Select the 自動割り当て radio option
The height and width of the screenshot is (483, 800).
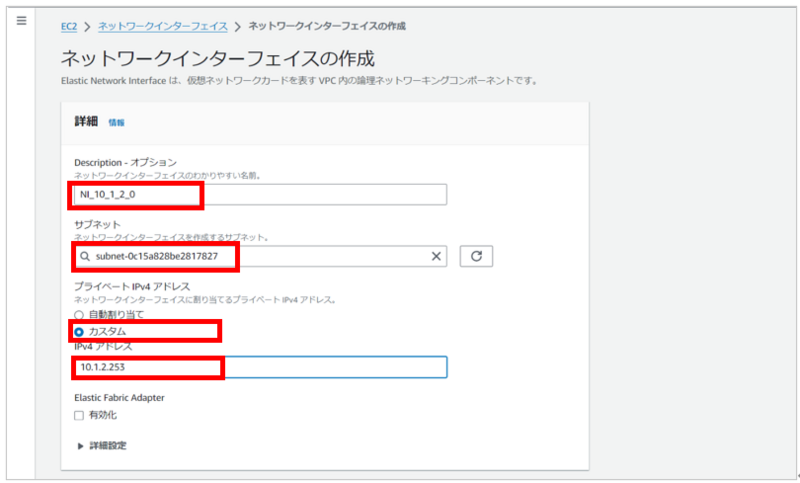click(79, 315)
